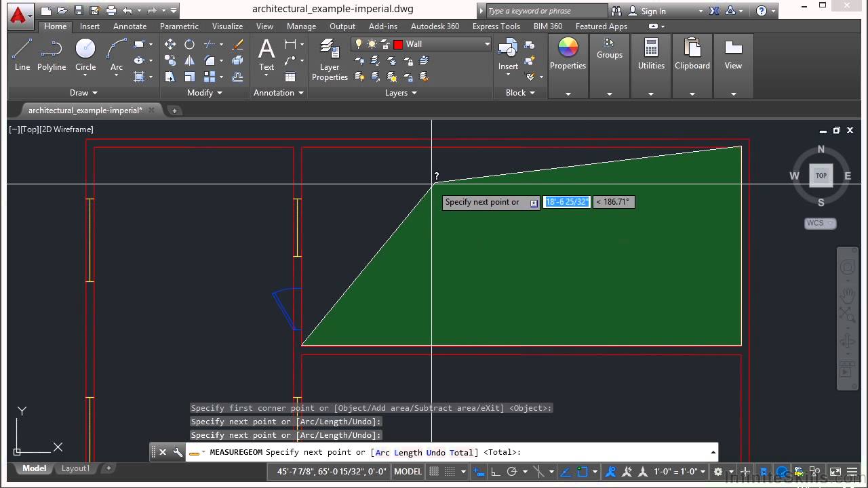Open the WCS coordinate system dropdown
Screen dimensions: 868x488
(x=821, y=223)
